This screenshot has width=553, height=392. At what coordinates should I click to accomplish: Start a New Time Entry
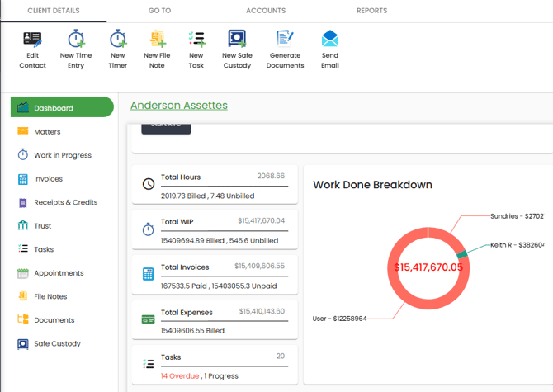tap(76, 40)
